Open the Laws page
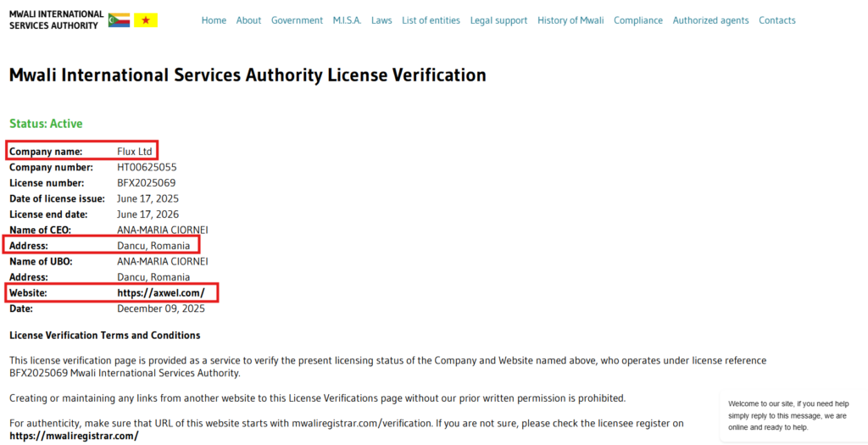This screenshot has width=868, height=445. [381, 20]
